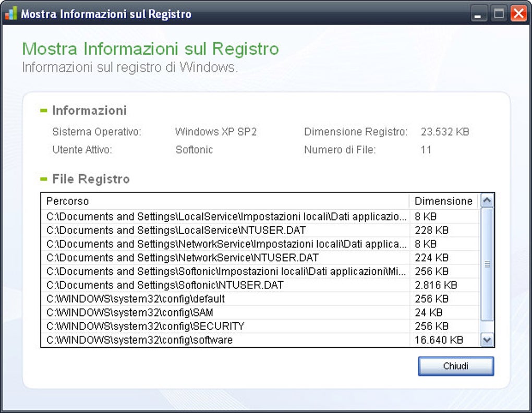Viewport: 532px width, 413px height.
Task: Click the scrollbar up arrow
Action: point(486,200)
